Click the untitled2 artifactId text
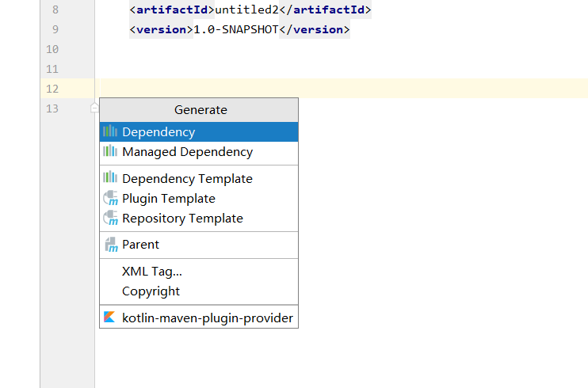The image size is (588, 388). [x=246, y=10]
